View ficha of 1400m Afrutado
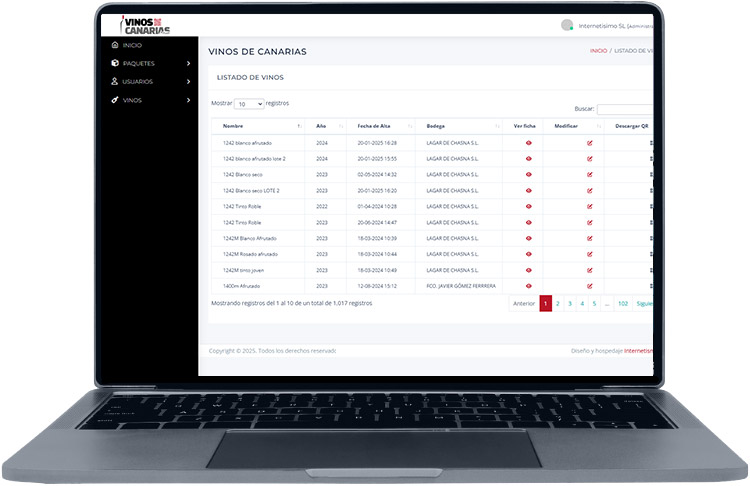 [529, 286]
